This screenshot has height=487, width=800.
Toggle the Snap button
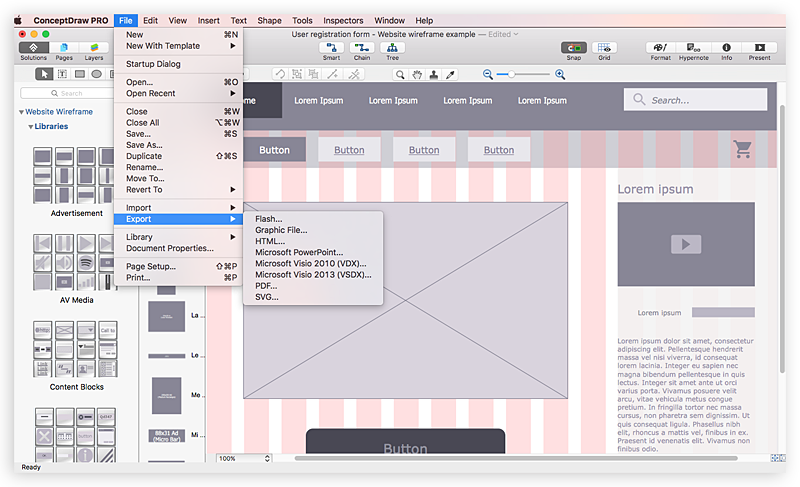point(574,48)
